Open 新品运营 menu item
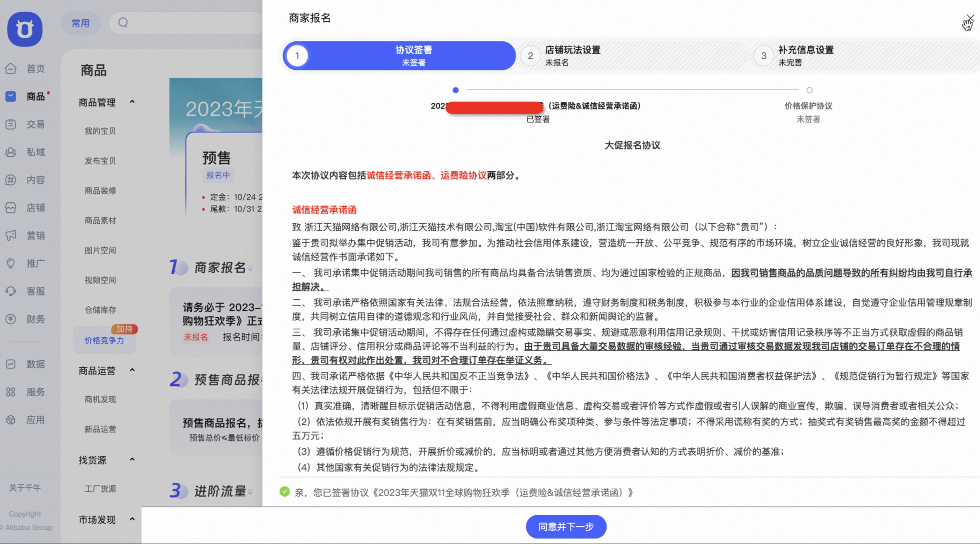 [100, 429]
